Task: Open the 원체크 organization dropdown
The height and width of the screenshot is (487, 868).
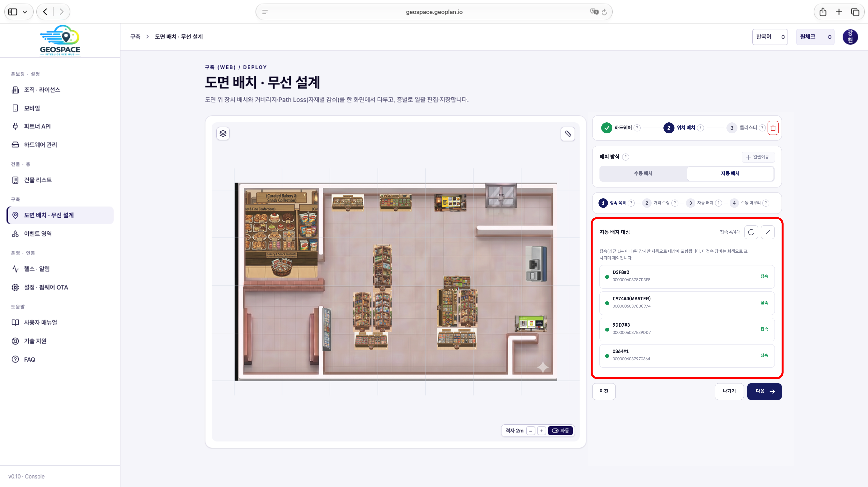Action: tap(815, 37)
